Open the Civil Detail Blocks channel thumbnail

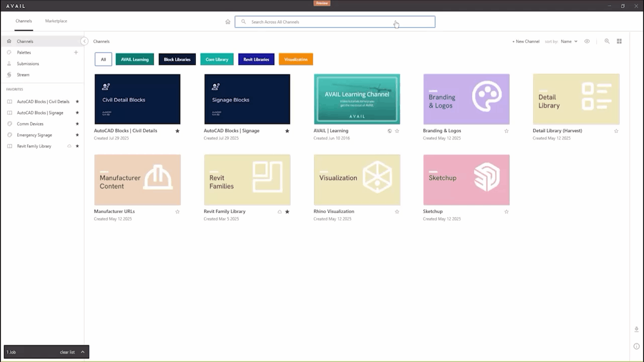point(137,99)
